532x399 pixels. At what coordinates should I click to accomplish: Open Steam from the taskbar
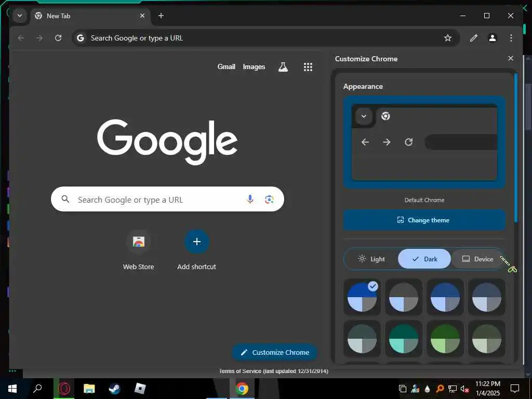(x=114, y=389)
